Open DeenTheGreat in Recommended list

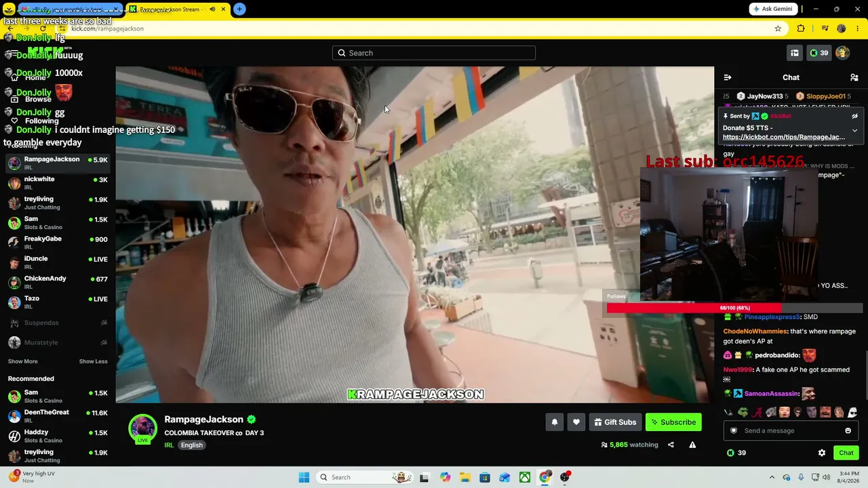tap(58, 416)
